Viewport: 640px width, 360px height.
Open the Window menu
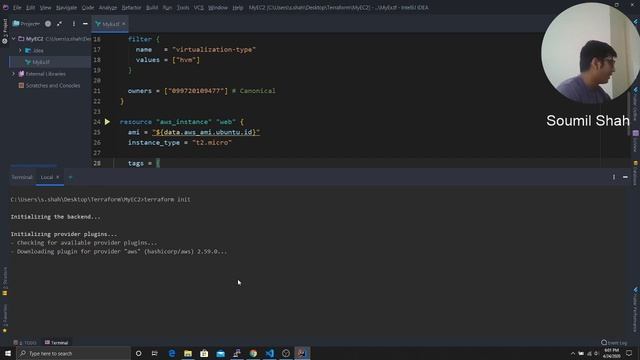click(x=218, y=7)
